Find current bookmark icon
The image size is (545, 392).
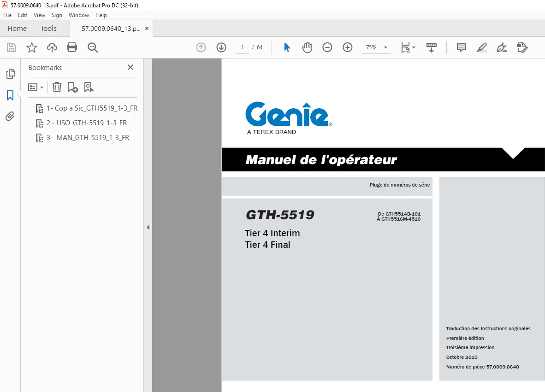pos(89,87)
